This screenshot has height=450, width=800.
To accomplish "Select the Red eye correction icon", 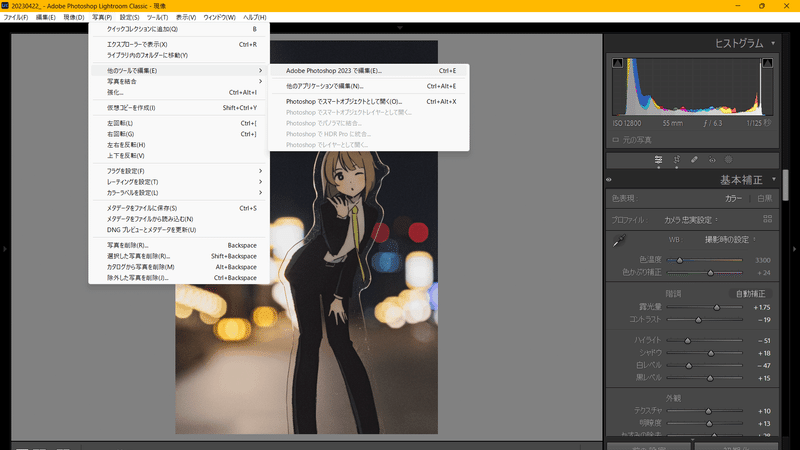I will (x=712, y=160).
